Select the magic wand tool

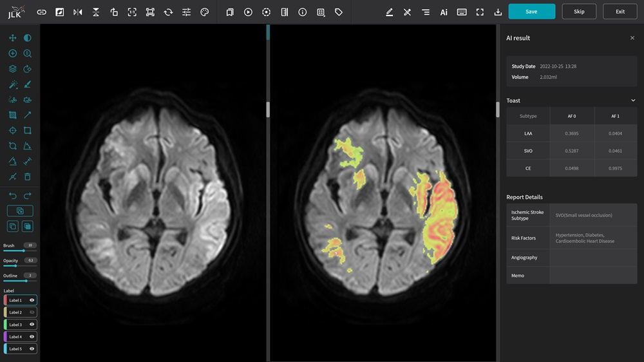(12, 84)
